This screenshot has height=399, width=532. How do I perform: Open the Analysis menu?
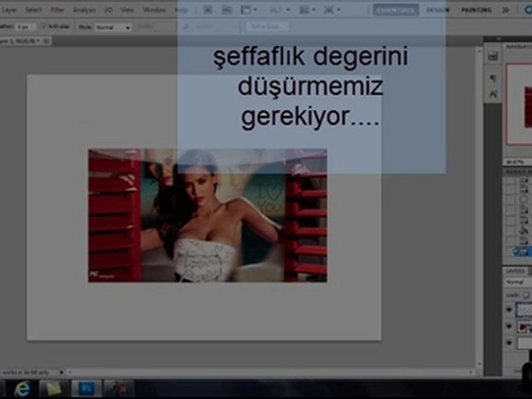(84, 10)
